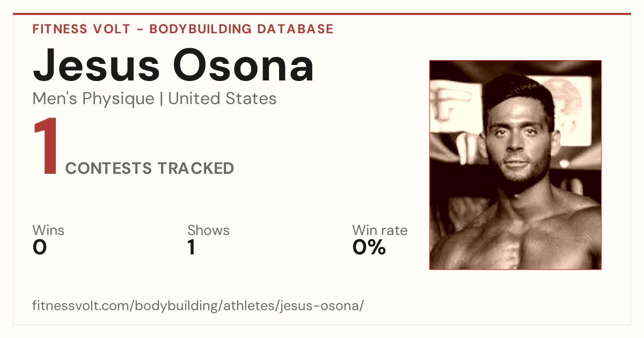Click the Wins stat label

coord(48,231)
